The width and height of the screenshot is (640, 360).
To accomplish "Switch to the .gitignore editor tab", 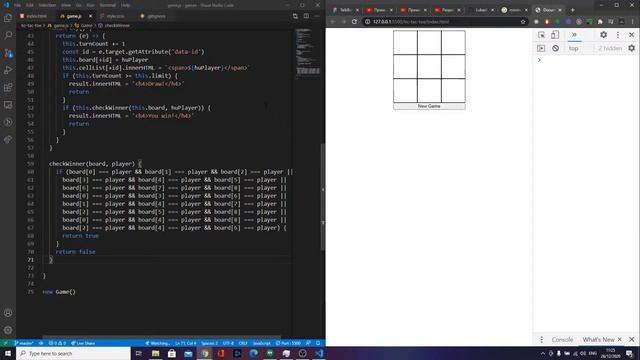I will (x=154, y=16).
